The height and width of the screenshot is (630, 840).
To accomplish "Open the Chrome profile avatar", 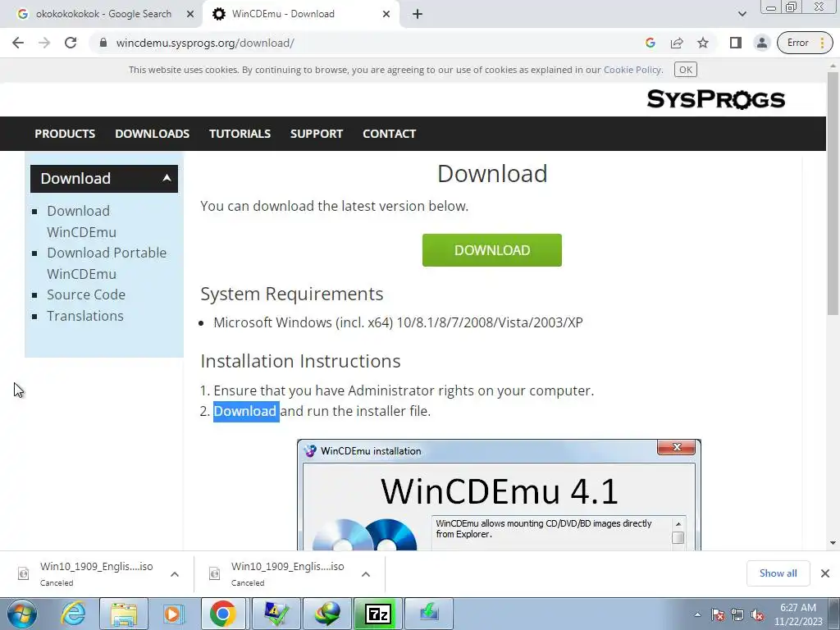I will point(762,43).
